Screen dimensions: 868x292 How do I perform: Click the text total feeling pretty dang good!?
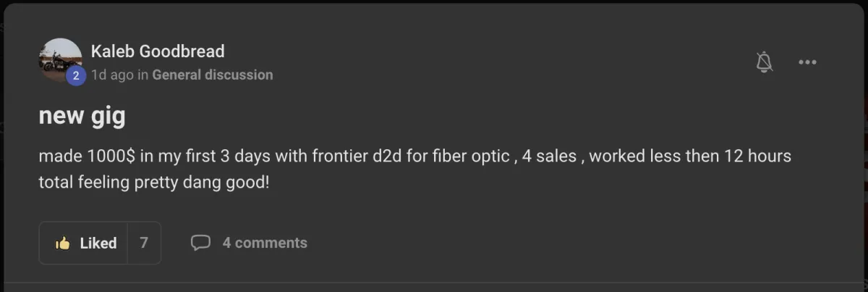(x=153, y=182)
